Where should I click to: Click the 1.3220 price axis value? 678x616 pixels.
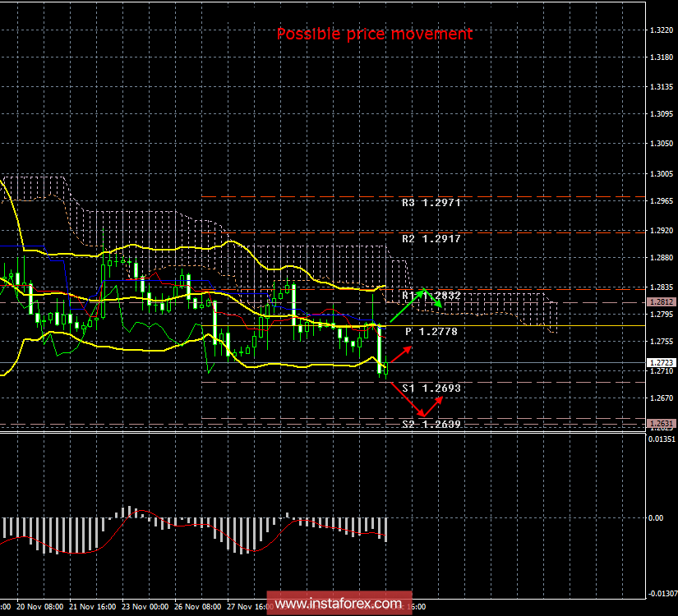662,30
